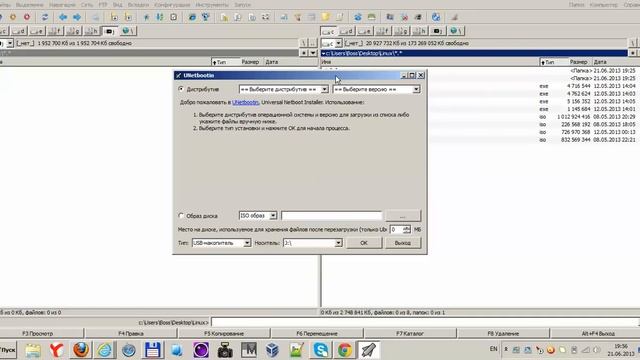Viewport: 640px width, 360px height.
Task: Open Yandex browser from the taskbar
Action: pos(57,350)
